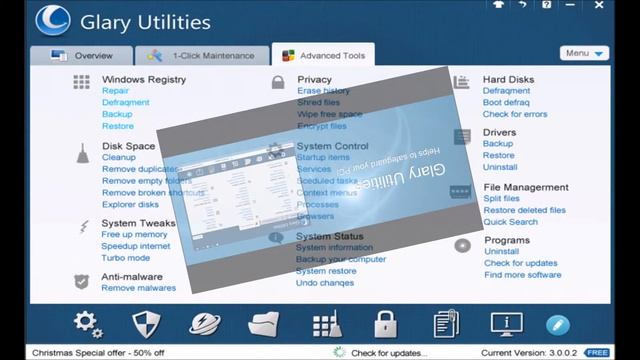The width and height of the screenshot is (640, 360).
Task: Click the Programs disc icon
Action: click(x=462, y=246)
